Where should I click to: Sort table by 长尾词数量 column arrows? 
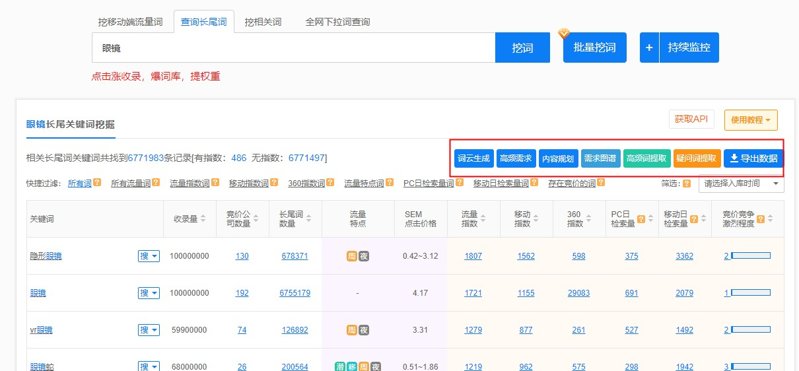(309, 219)
